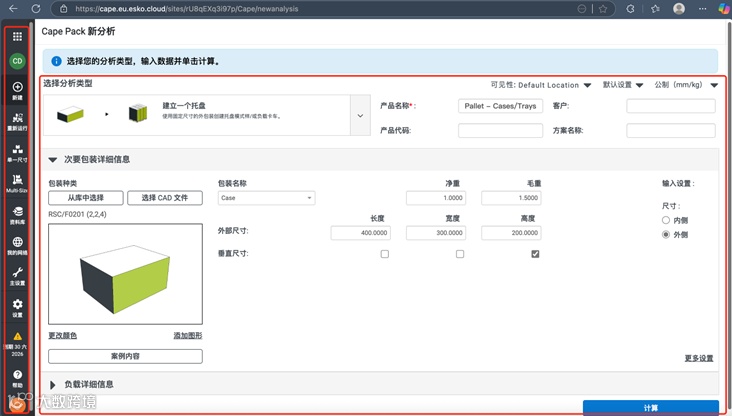Open the analysis type chevron dropdown
732x416 pixels.
[360, 115]
